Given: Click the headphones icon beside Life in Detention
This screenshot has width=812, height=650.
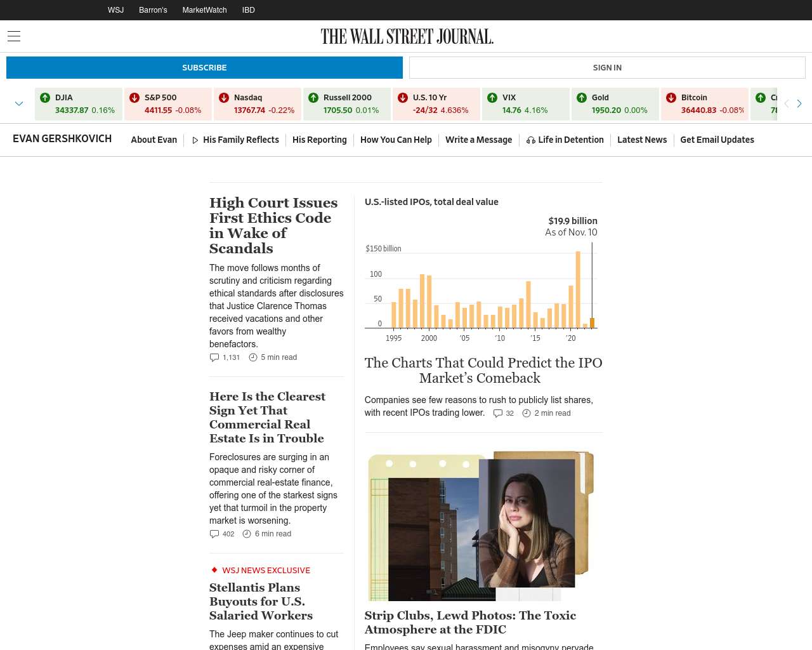Looking at the screenshot, I should 530,140.
